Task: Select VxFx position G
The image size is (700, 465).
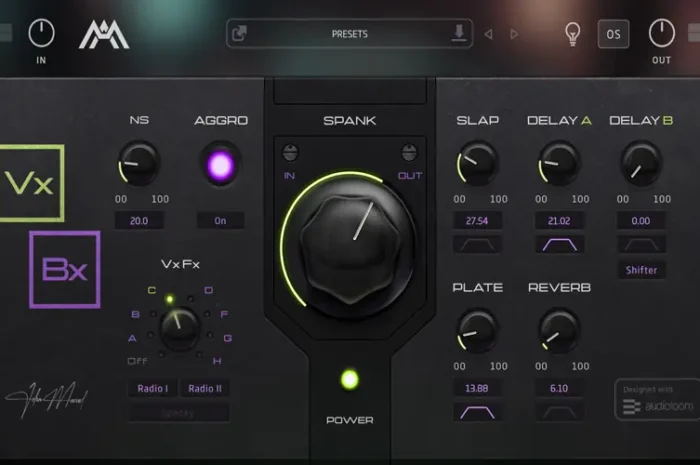Action: tap(228, 338)
